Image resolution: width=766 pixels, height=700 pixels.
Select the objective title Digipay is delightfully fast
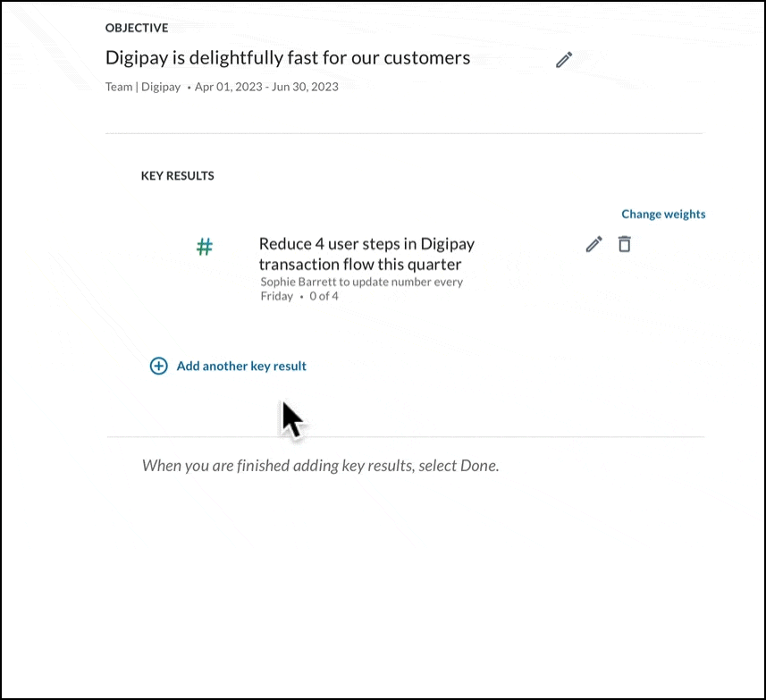click(x=288, y=57)
